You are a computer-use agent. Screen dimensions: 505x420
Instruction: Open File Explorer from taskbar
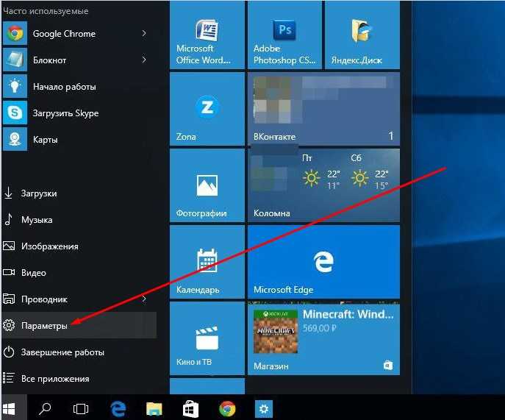[154, 409]
